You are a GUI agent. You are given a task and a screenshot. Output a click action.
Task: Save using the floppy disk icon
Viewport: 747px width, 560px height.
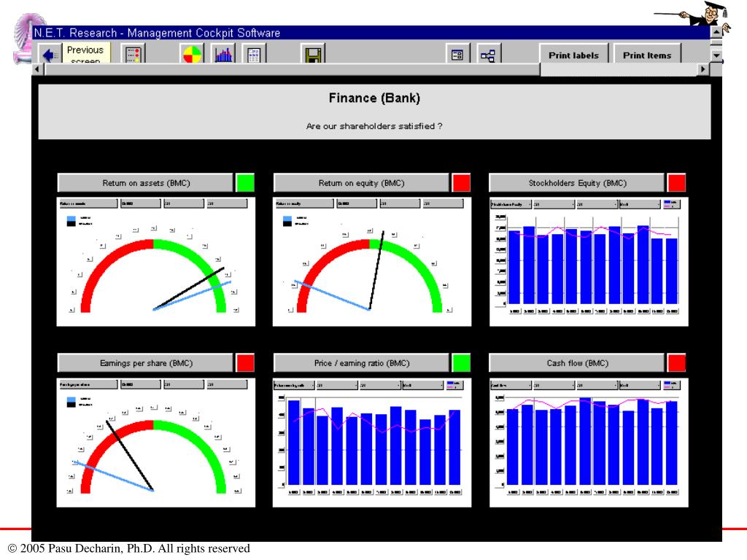(313, 54)
